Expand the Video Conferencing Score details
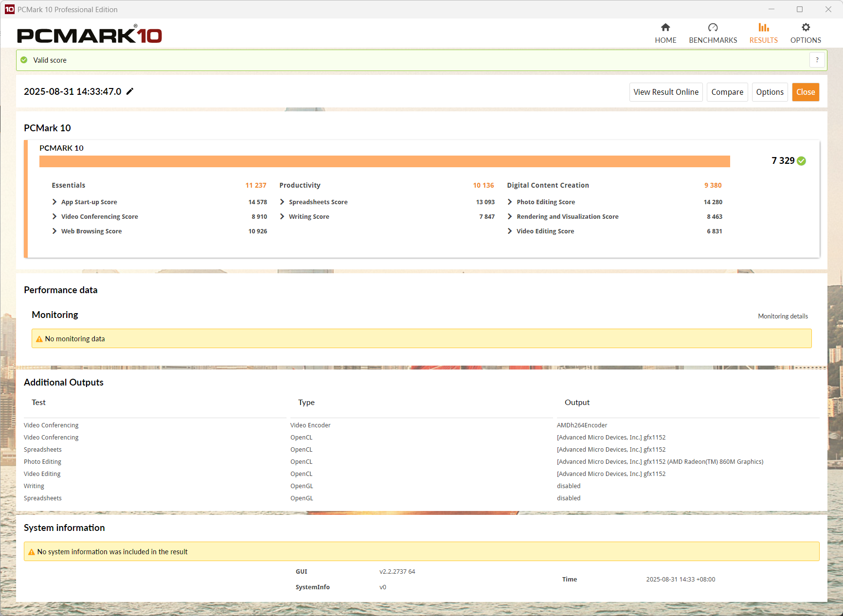The height and width of the screenshot is (616, 843). 54,216
